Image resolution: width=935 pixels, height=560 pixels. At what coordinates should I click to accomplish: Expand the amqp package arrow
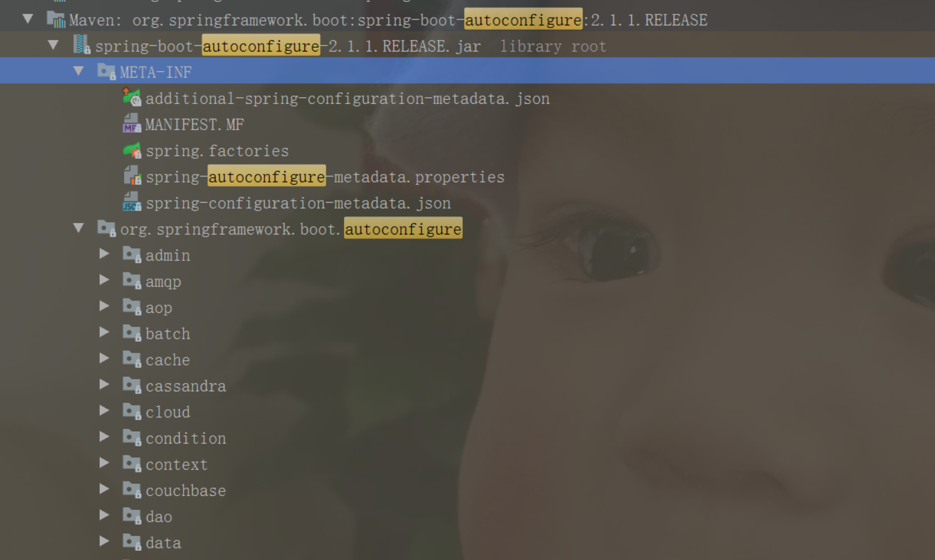click(x=105, y=280)
